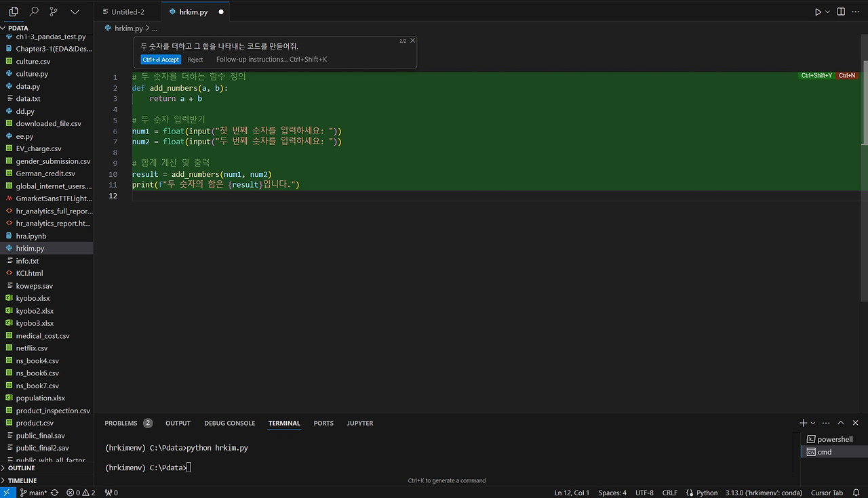This screenshot has width=868, height=498.
Task: Open the DEBUG CONSOLE tab
Action: click(230, 423)
